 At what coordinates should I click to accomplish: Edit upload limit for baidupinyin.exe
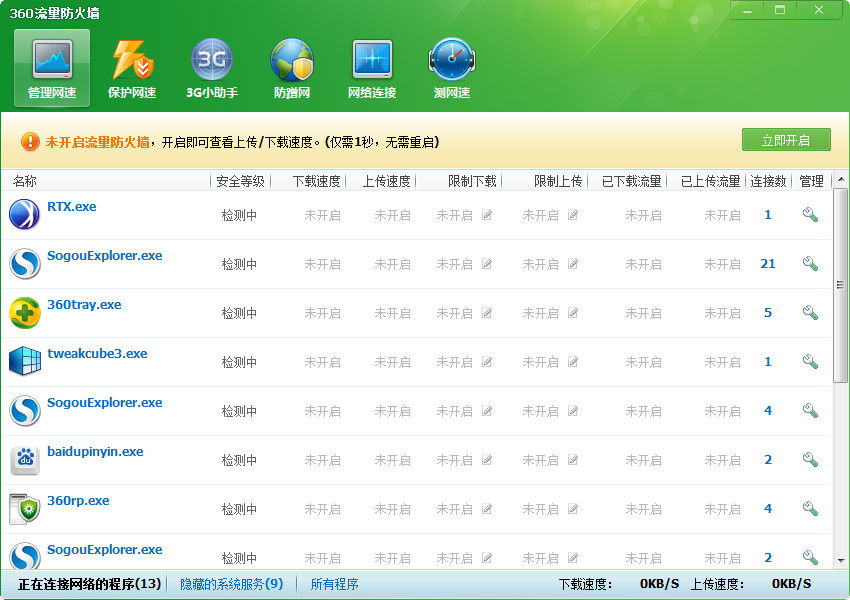coord(573,460)
